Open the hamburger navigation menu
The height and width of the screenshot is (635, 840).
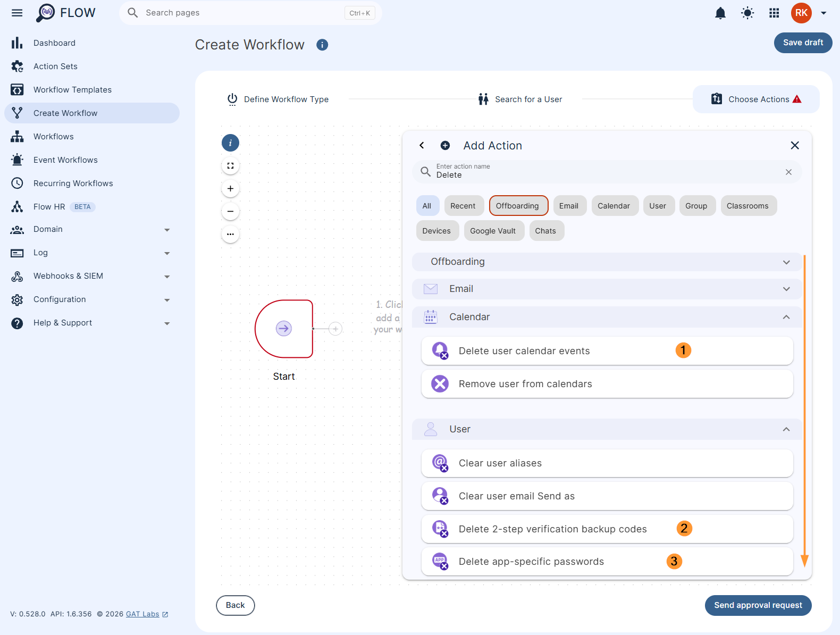coord(17,13)
